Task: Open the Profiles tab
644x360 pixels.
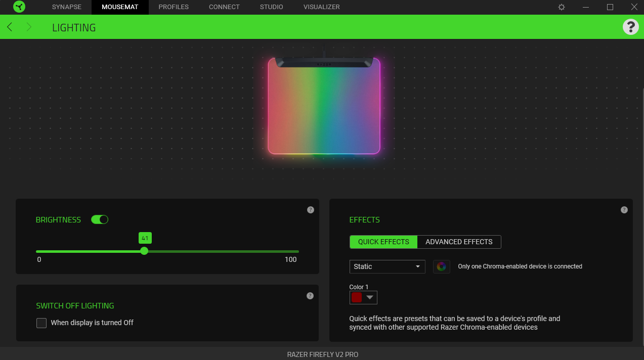Action: coord(174,7)
